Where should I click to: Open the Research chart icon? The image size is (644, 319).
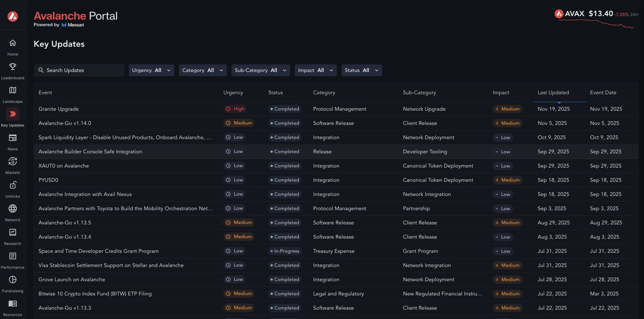coord(12,232)
